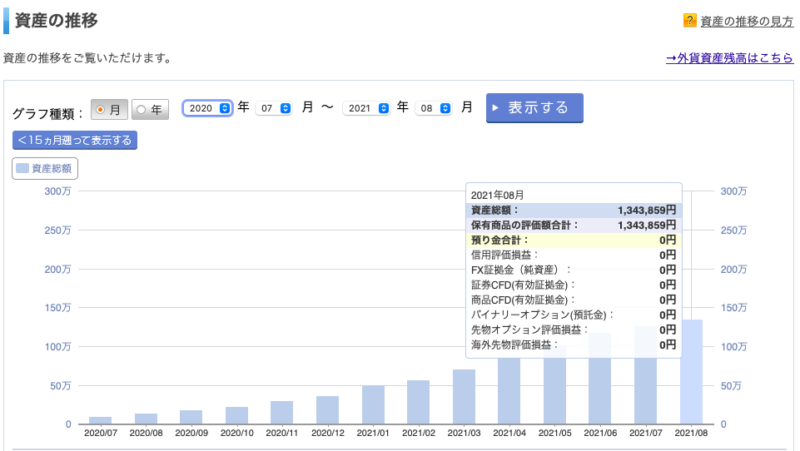Click the 2021/01 bar in the chart
800x451 pixels.
[x=373, y=405]
